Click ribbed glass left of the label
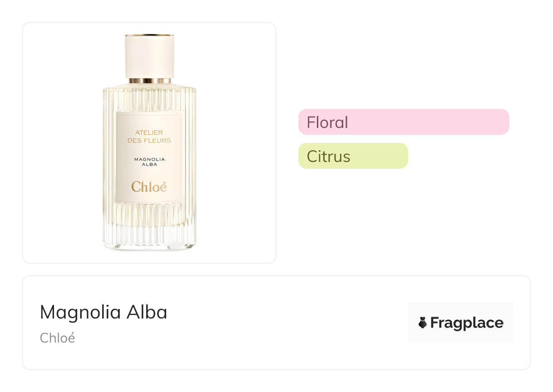The width and height of the screenshot is (553, 392). [109, 154]
